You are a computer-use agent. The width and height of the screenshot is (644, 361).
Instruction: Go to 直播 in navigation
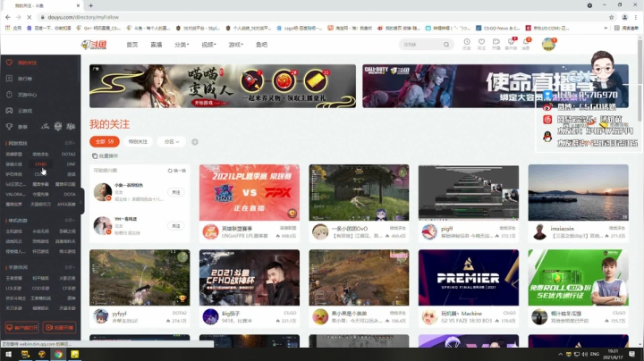156,45
